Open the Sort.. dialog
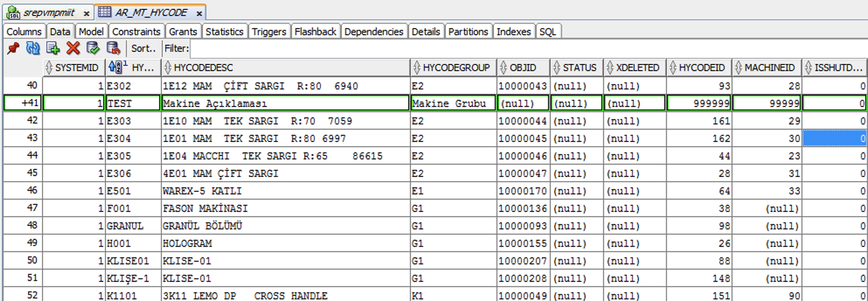 pyautogui.click(x=143, y=49)
